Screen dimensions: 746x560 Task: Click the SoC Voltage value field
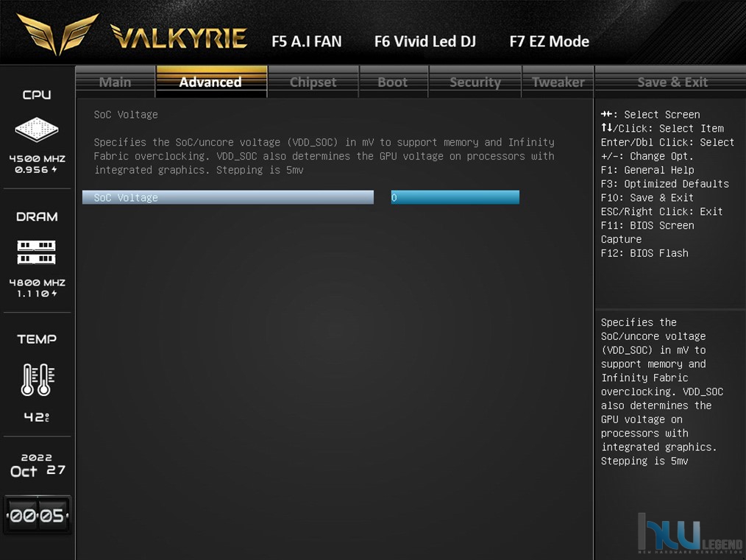click(455, 197)
